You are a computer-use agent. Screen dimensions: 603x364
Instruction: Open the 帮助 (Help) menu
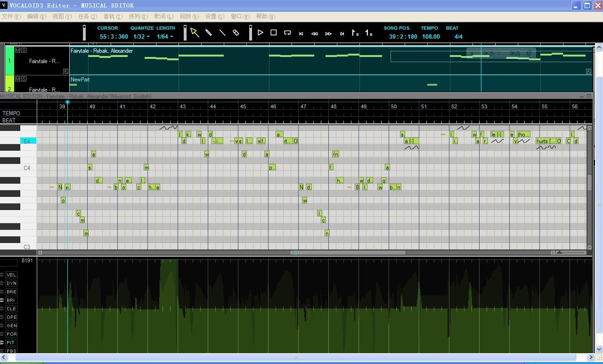266,16
